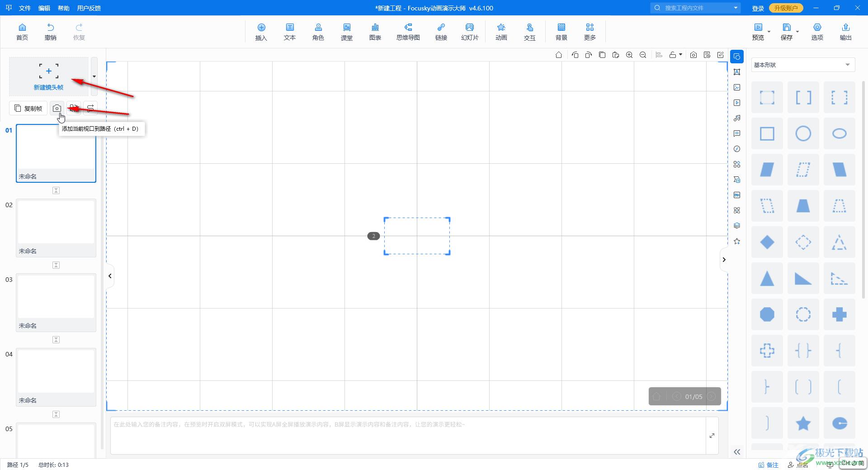Image resolution: width=868 pixels, height=470 pixels.
Task: Click the camera add-viewport-to-path icon
Action: (x=57, y=108)
